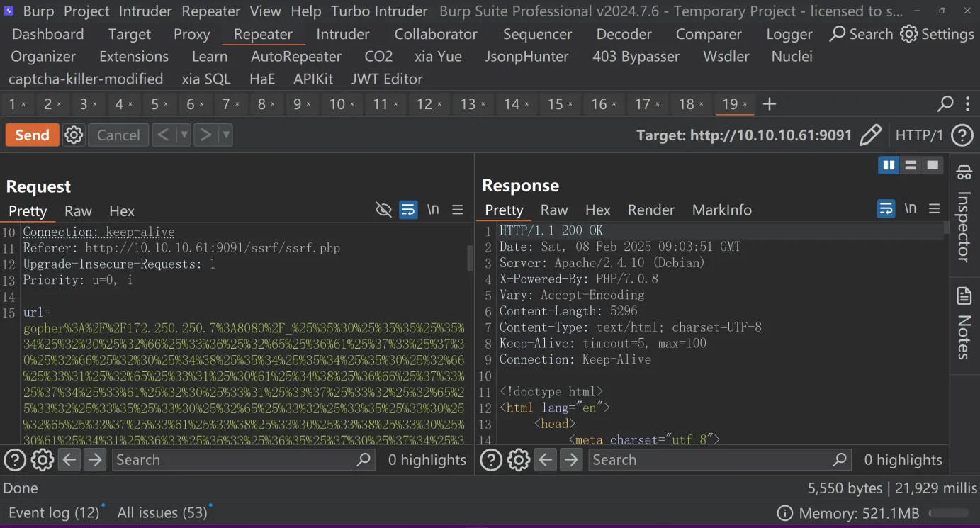Open the Inspector side panel
980x528 pixels.
pyautogui.click(x=964, y=213)
